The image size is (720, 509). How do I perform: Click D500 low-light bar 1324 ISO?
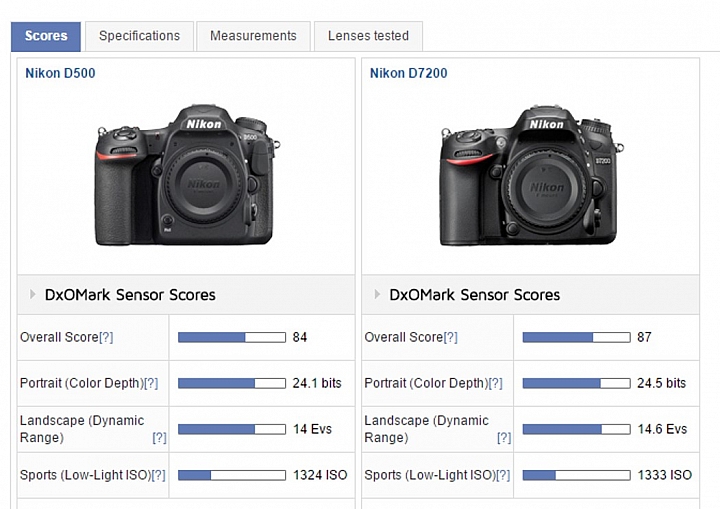232,475
